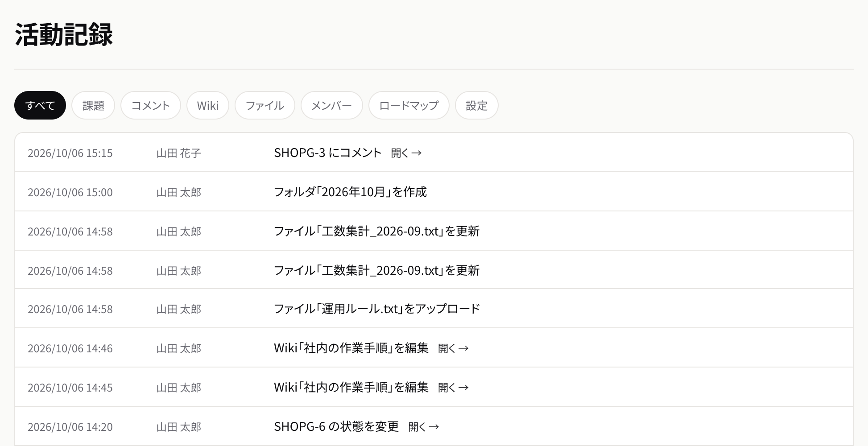This screenshot has width=868, height=446.
Task: Open Wiki edit from 14:45
Action: point(454,388)
